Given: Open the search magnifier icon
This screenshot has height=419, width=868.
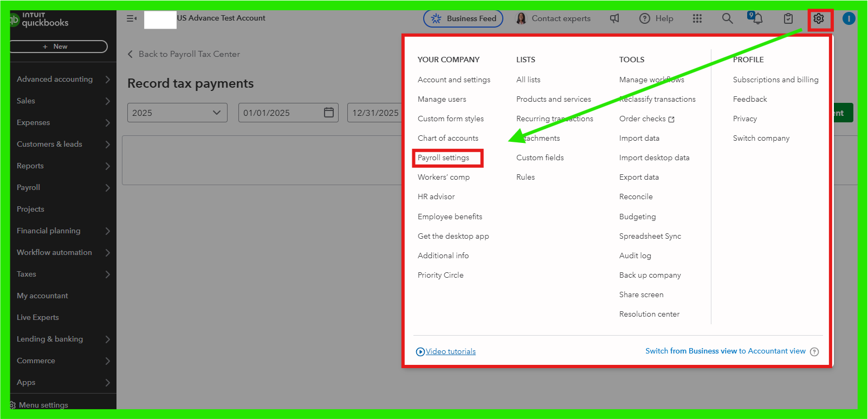Looking at the screenshot, I should tap(727, 19).
